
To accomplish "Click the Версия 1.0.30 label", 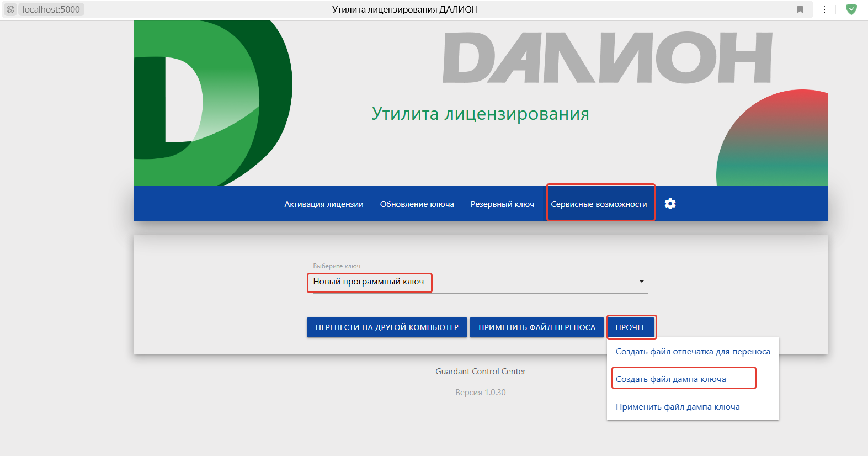I will pos(481,393).
